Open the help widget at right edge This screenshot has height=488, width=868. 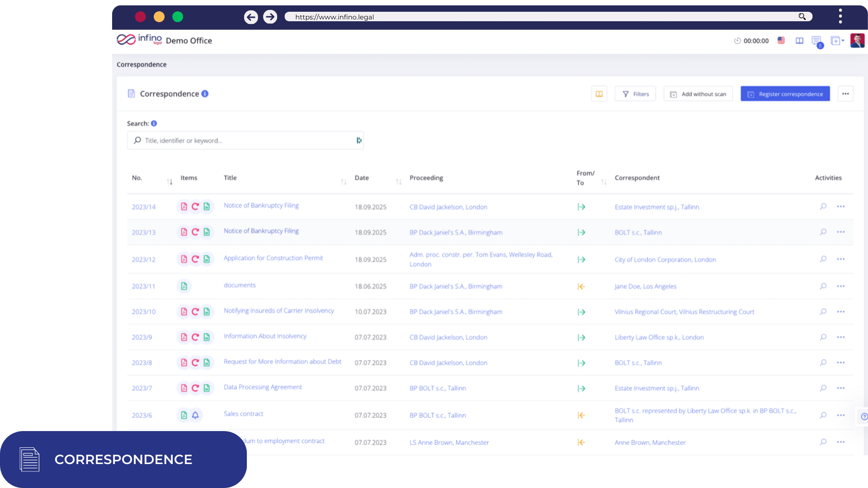click(863, 417)
